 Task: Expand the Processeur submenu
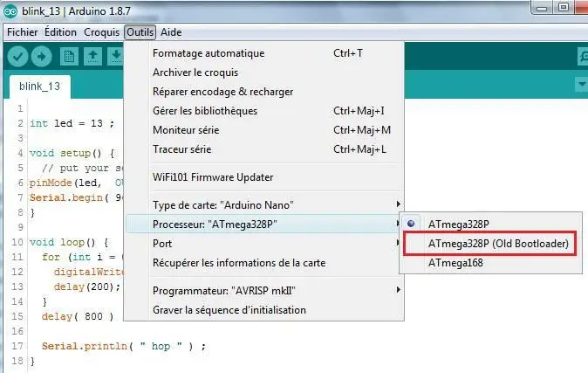click(x=264, y=224)
